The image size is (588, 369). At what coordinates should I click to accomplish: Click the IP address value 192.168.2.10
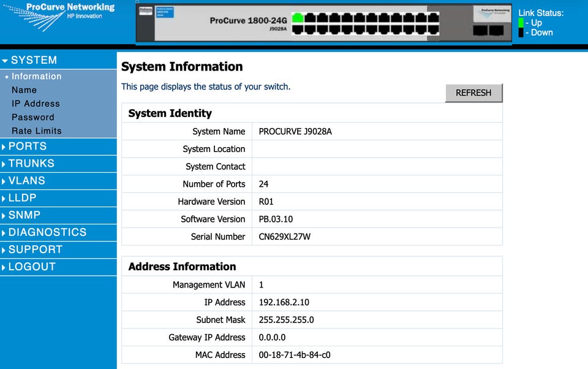284,302
